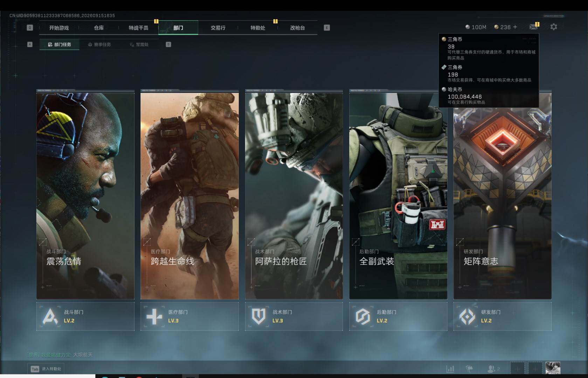
Task: Click the second empty squad slot plus
Action: pyautogui.click(x=535, y=369)
